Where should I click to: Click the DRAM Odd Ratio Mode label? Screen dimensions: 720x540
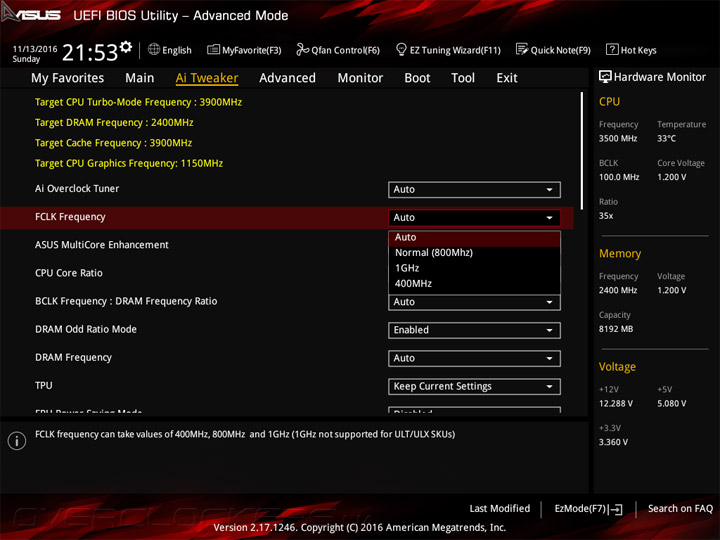(86, 329)
